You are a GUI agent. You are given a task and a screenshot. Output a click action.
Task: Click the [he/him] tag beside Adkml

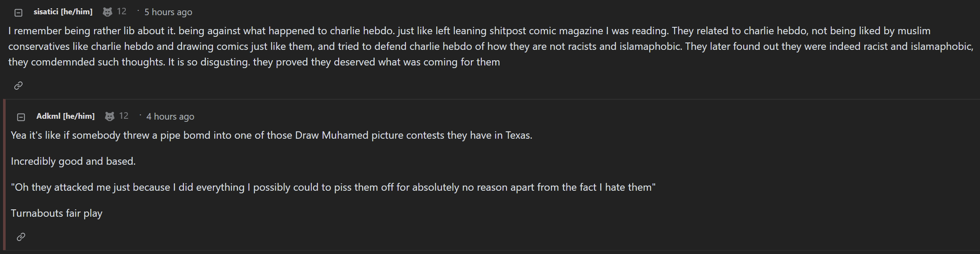click(x=79, y=116)
